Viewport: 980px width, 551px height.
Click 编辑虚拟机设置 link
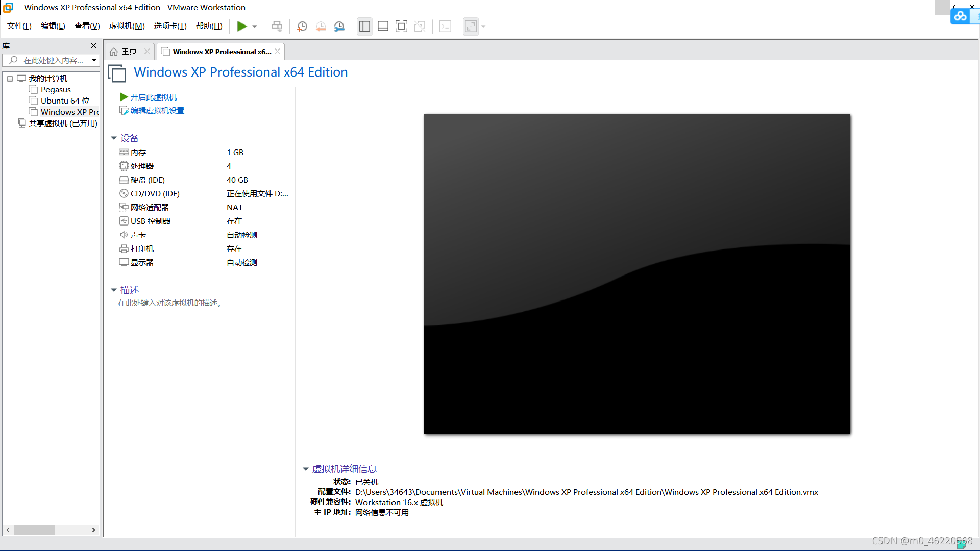(157, 111)
